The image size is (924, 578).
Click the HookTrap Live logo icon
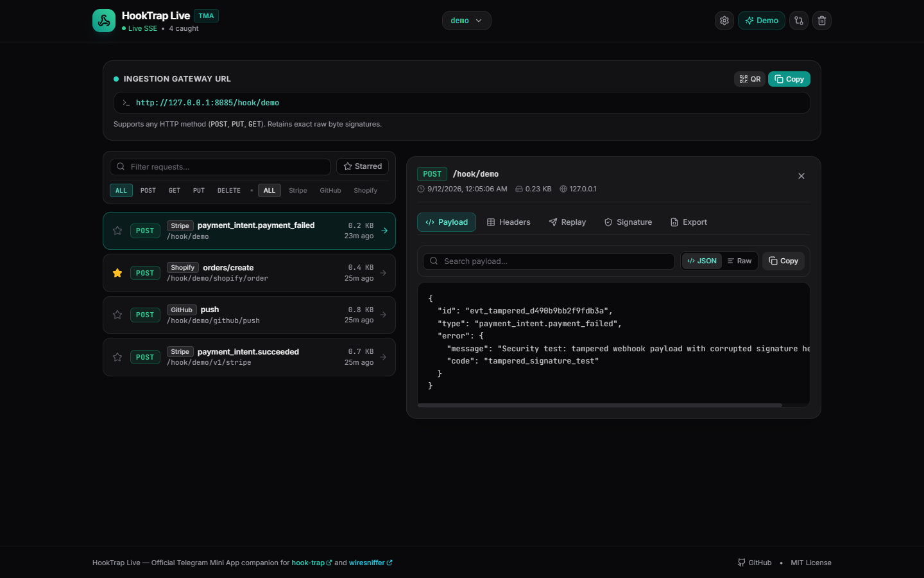coord(104,21)
